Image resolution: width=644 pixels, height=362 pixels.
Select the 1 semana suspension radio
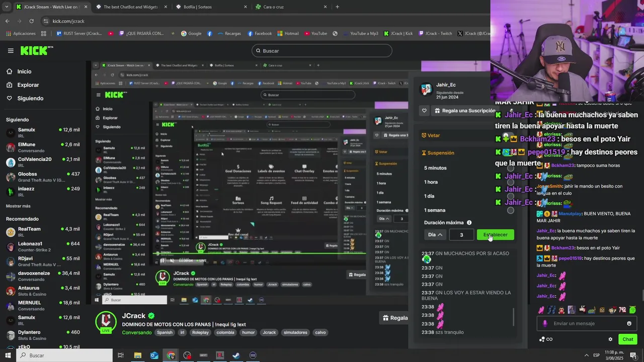pos(511,211)
